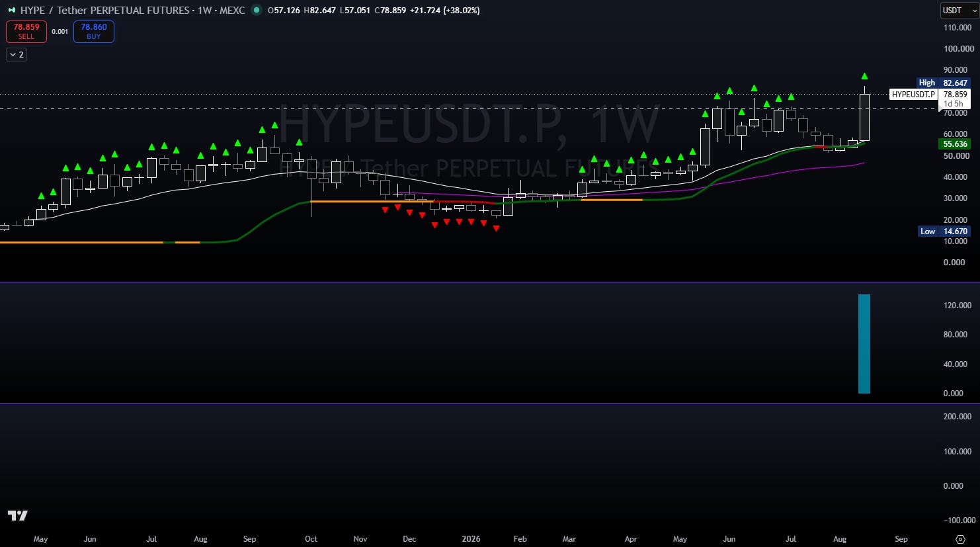Click the low value L57.051

(354, 11)
